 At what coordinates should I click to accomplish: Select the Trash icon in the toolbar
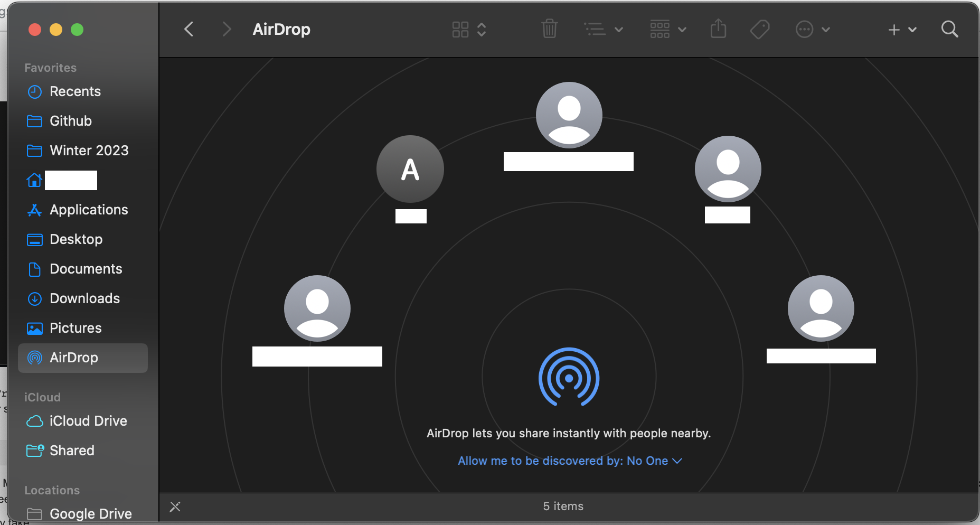point(550,29)
